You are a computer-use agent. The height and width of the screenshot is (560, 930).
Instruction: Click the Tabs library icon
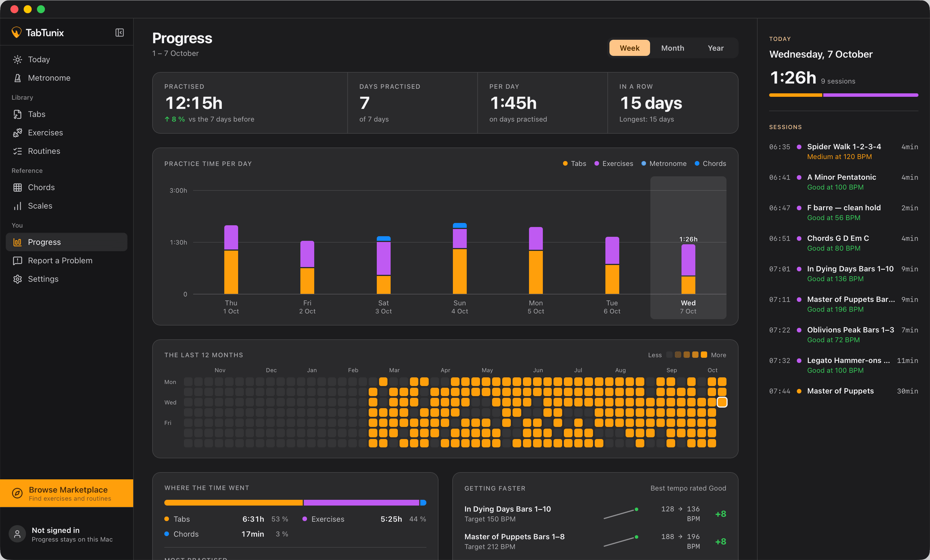coord(17,114)
